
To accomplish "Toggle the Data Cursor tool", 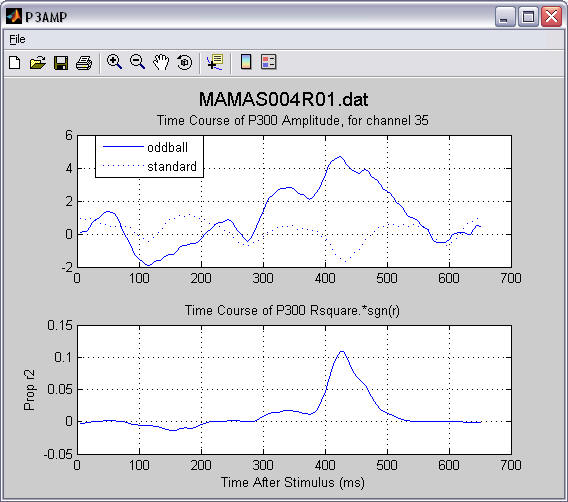I will (x=215, y=62).
